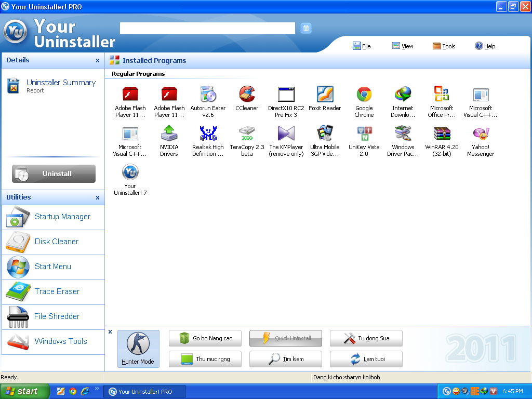Viewport: 532px width, 399px height.
Task: Close the Details panel with its x
Action: pos(98,60)
